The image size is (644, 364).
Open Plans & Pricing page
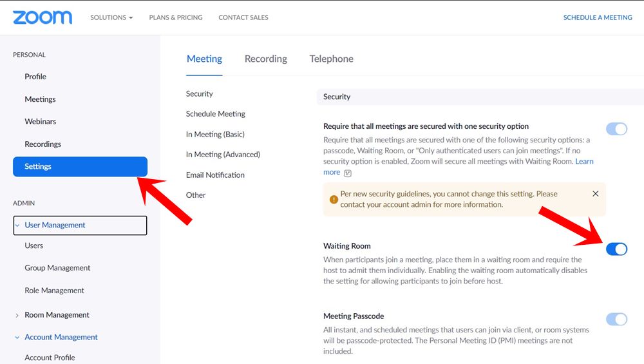click(176, 17)
